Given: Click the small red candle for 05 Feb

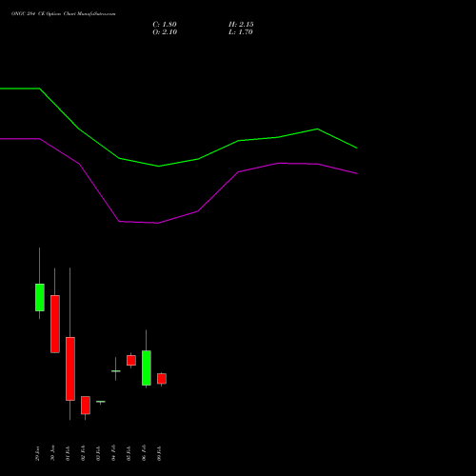Looking at the screenshot, I should (131, 361).
